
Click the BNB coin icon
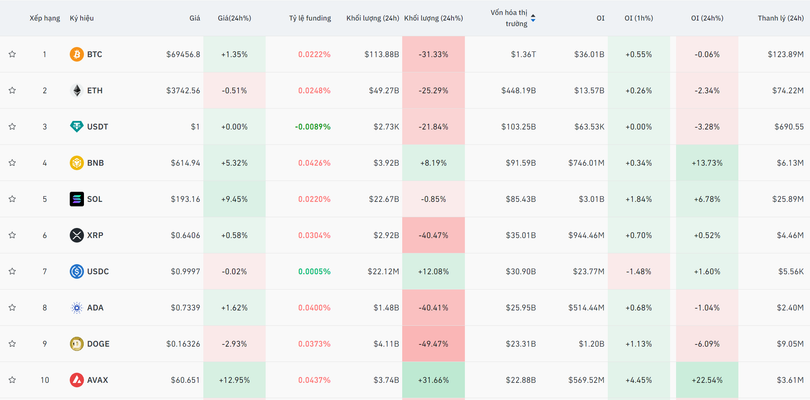click(76, 163)
